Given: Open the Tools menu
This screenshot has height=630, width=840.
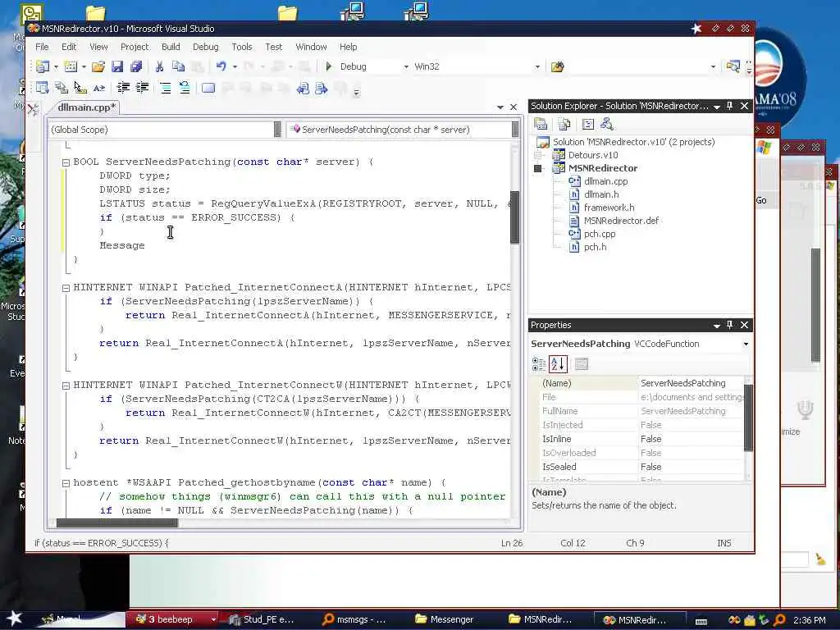Looking at the screenshot, I should (242, 47).
